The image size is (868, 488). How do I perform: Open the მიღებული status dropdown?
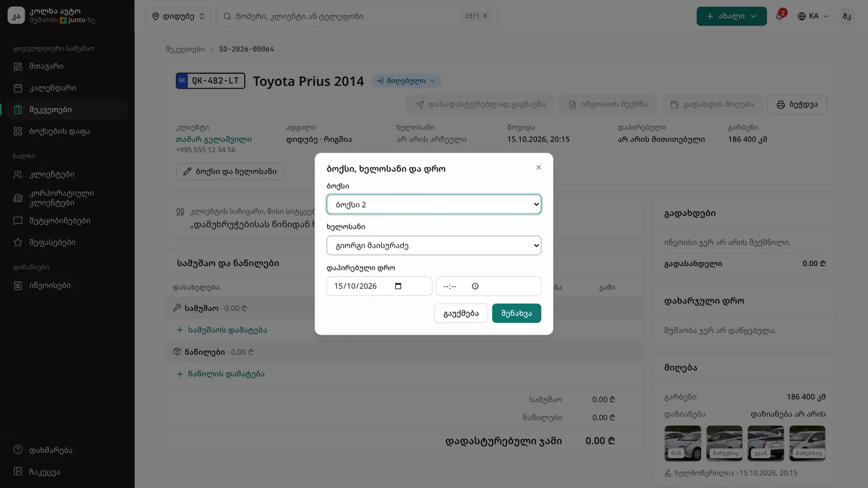pyautogui.click(x=406, y=81)
